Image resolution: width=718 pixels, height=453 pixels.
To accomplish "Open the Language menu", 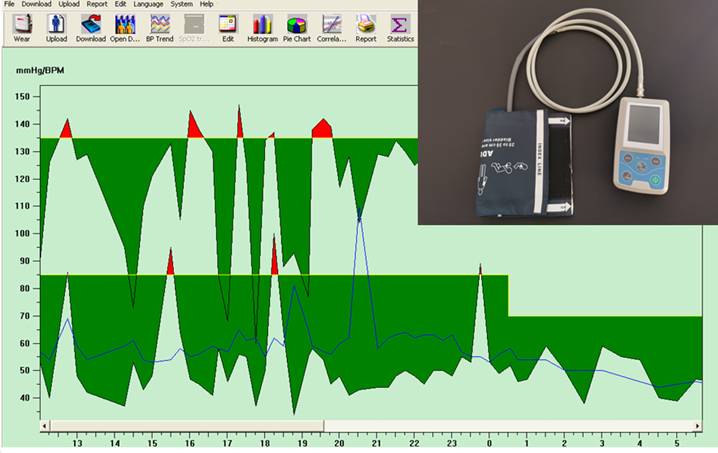I will tap(147, 4).
